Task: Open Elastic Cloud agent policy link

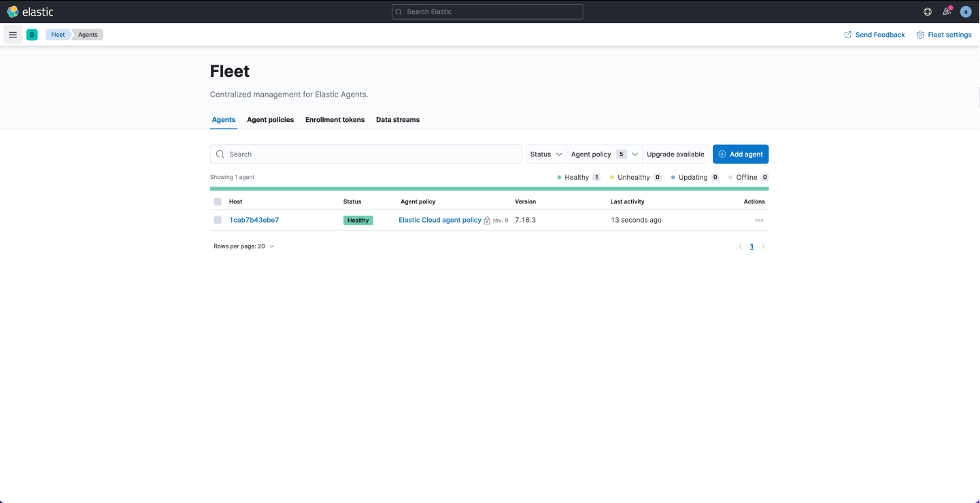Action: pos(440,220)
